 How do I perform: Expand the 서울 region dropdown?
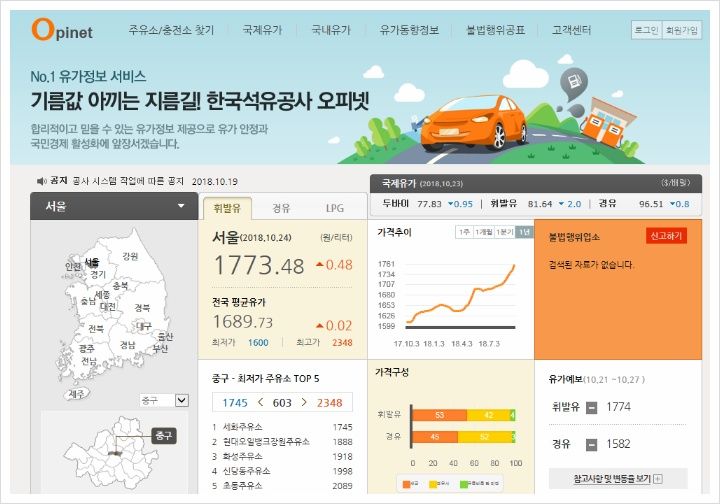pyautogui.click(x=114, y=206)
